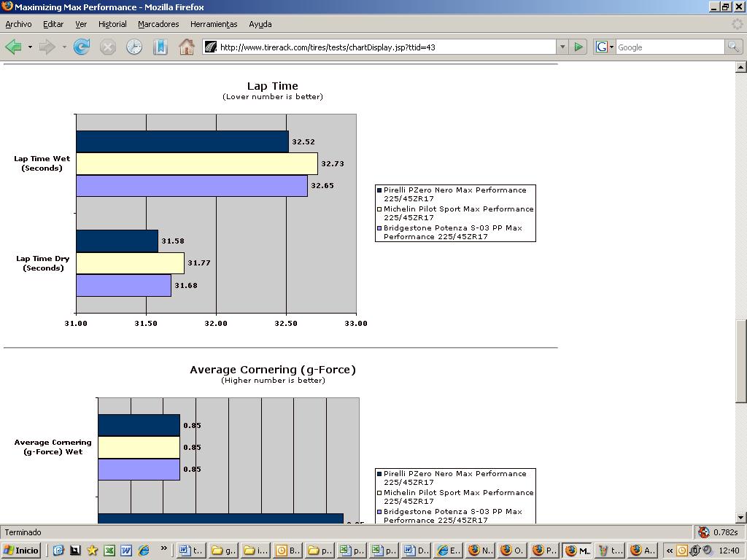Click the Pirelli dark blue swatch in Lap Time legend

(x=379, y=190)
